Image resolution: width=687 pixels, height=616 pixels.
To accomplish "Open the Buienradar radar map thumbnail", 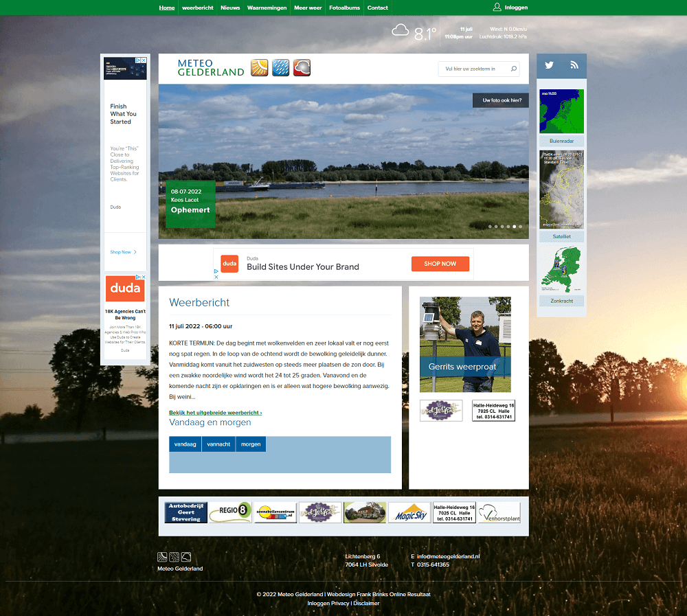I will point(562,111).
